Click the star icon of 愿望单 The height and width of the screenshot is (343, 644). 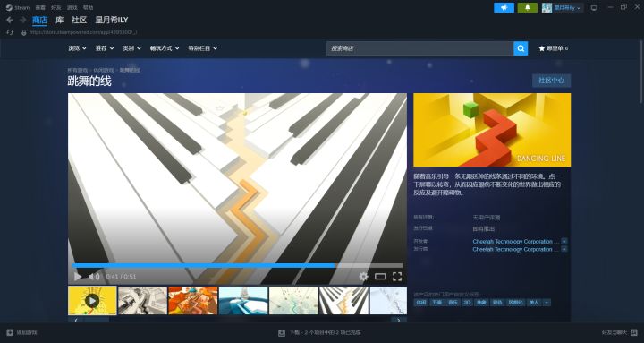(x=542, y=48)
